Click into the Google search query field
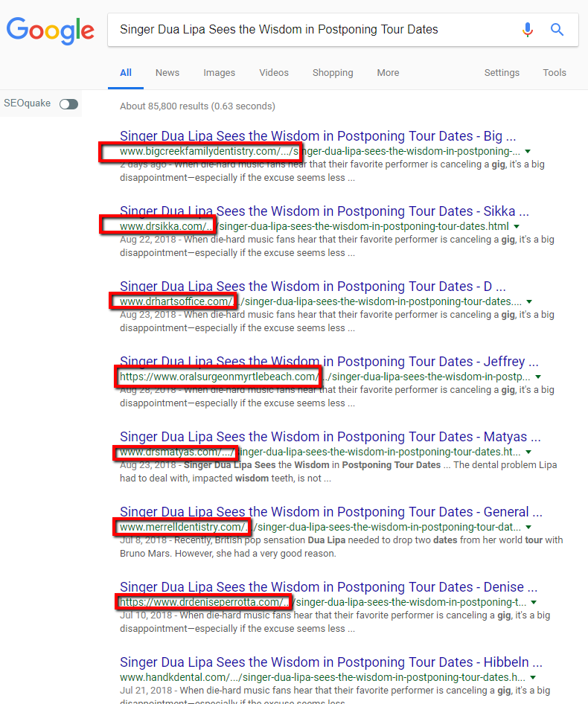This screenshot has width=588, height=704. [x=314, y=30]
